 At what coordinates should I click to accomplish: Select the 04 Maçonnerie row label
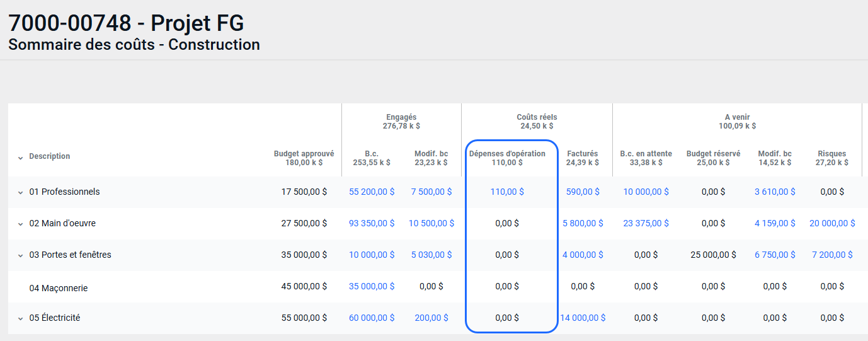click(59, 288)
